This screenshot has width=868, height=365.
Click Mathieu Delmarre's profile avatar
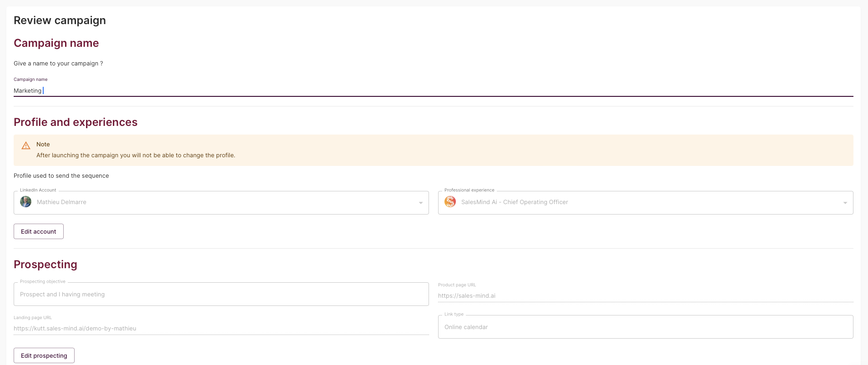[x=26, y=202]
